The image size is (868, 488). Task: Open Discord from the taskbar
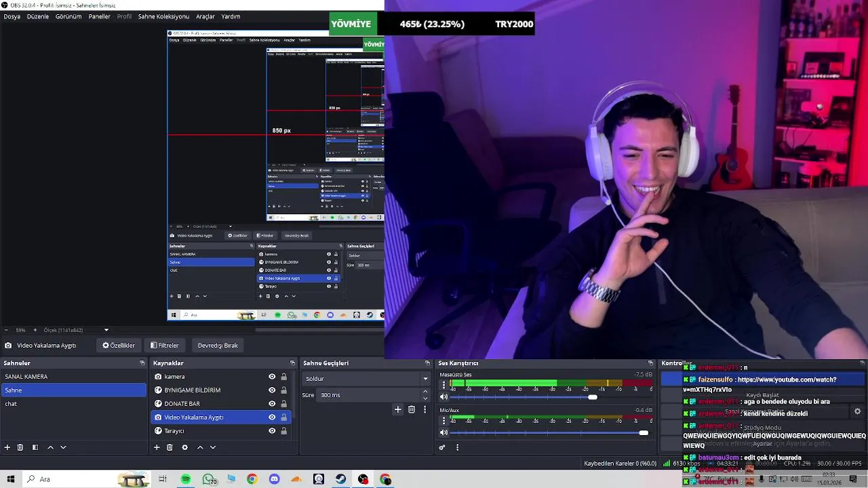[274, 479]
